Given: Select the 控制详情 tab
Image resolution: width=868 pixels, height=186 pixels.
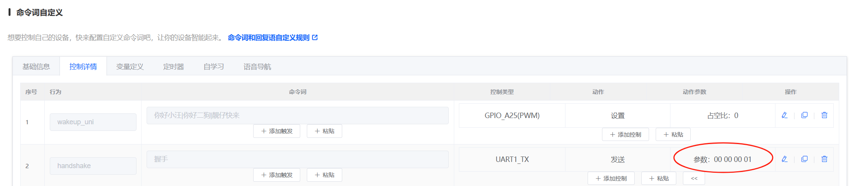Looking at the screenshot, I should click(83, 67).
